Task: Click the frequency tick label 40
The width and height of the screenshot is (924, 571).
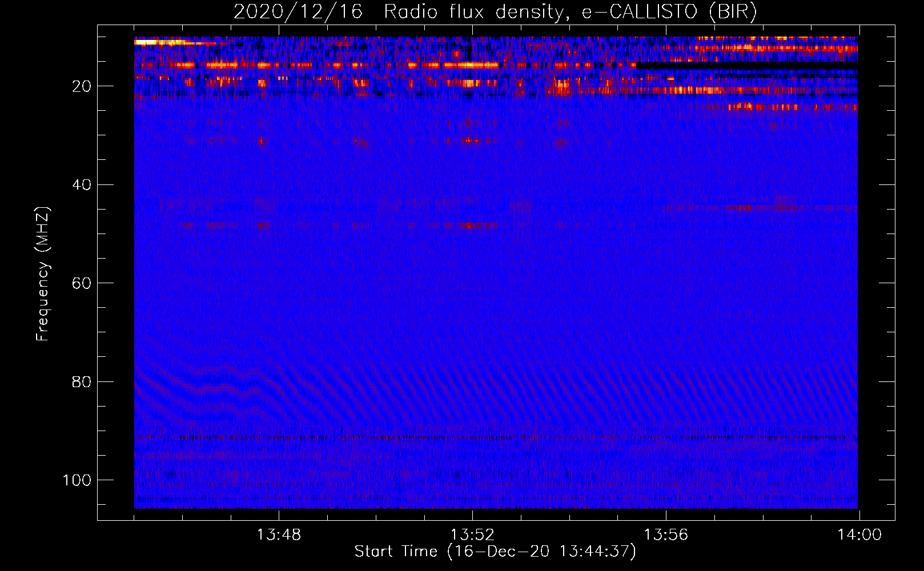Action: 82,185
